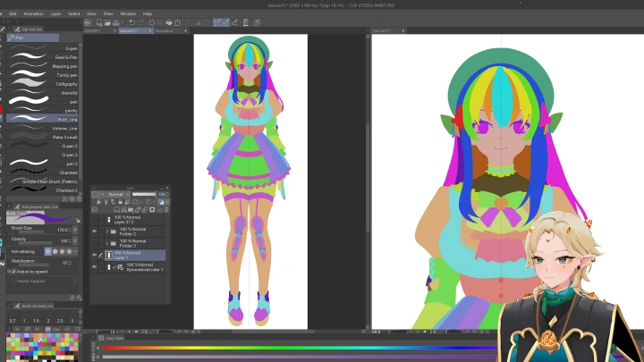Choose the G-pen brush
Image resolution: width=644 pixels, height=362 pixels.
[43, 48]
